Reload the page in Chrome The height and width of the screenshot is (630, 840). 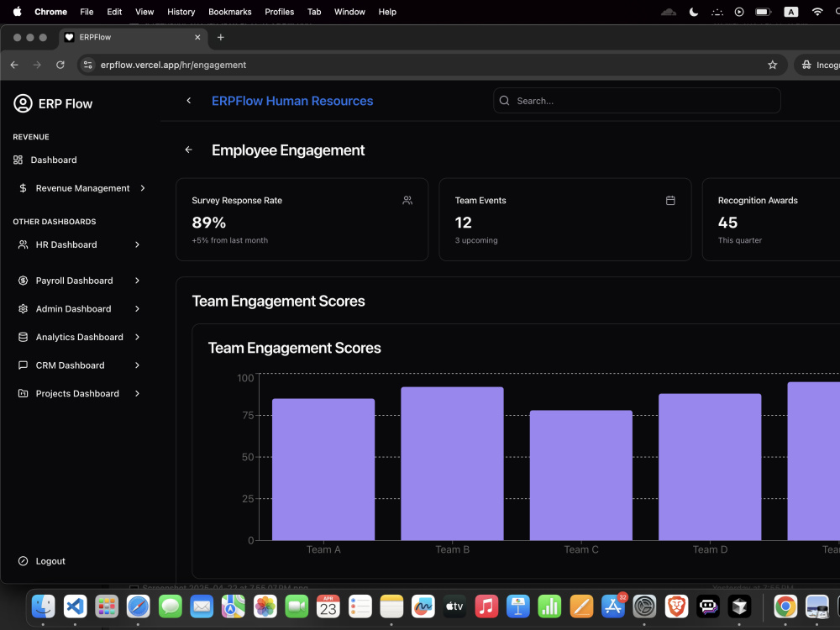tap(60, 65)
